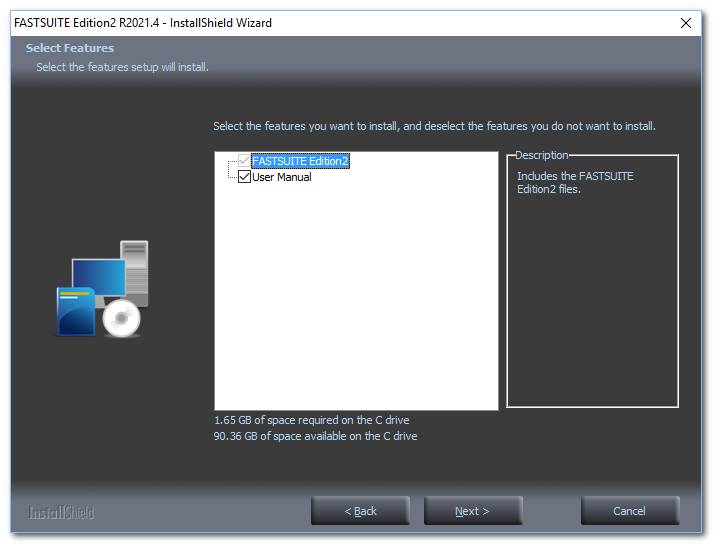Screen dimensions: 713x544
Task: Click the 'Select Features' heading
Action: point(70,48)
